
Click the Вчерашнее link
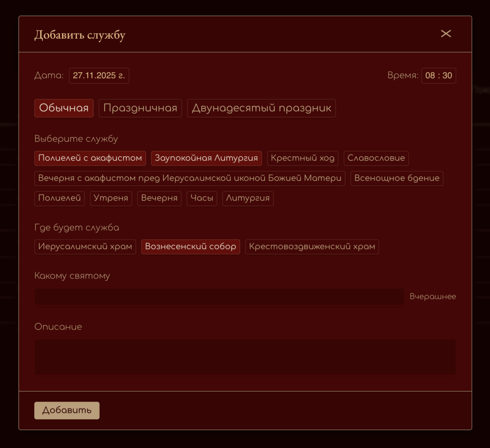point(432,297)
